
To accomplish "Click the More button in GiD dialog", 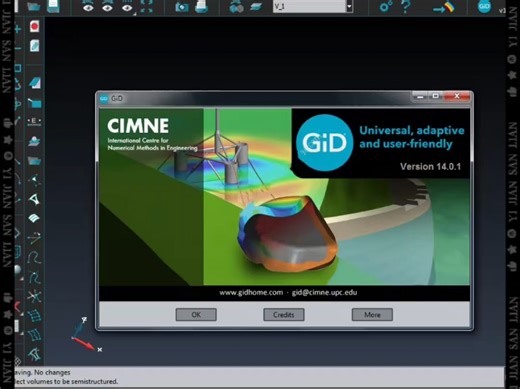I will click(372, 315).
